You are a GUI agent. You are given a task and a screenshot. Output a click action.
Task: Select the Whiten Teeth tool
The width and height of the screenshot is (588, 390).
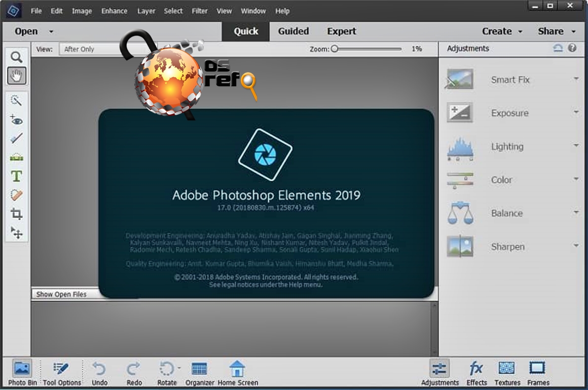click(17, 138)
